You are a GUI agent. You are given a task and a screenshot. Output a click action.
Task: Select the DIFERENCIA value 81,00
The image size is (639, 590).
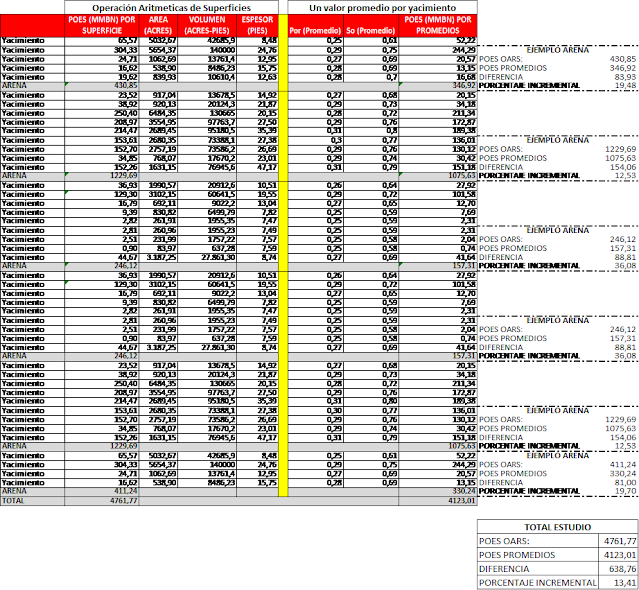[x=625, y=482]
